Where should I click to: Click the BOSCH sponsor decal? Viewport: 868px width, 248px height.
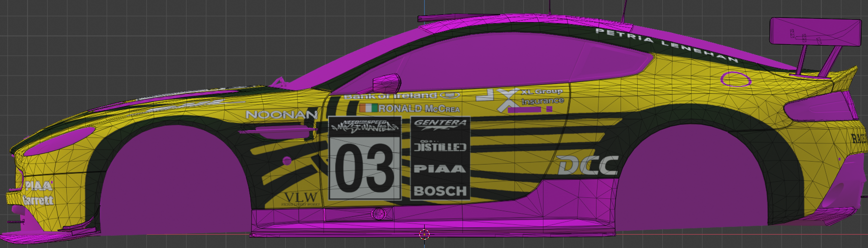click(x=440, y=191)
